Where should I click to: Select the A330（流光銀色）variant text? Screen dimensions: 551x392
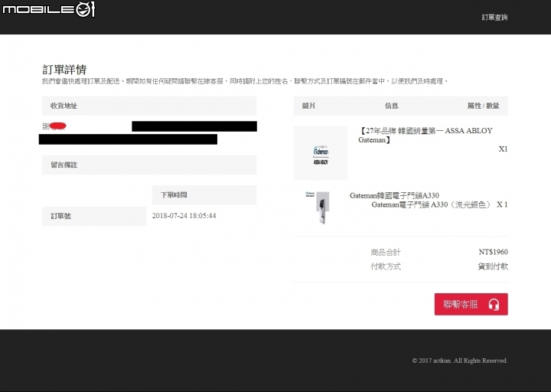pyautogui.click(x=431, y=204)
